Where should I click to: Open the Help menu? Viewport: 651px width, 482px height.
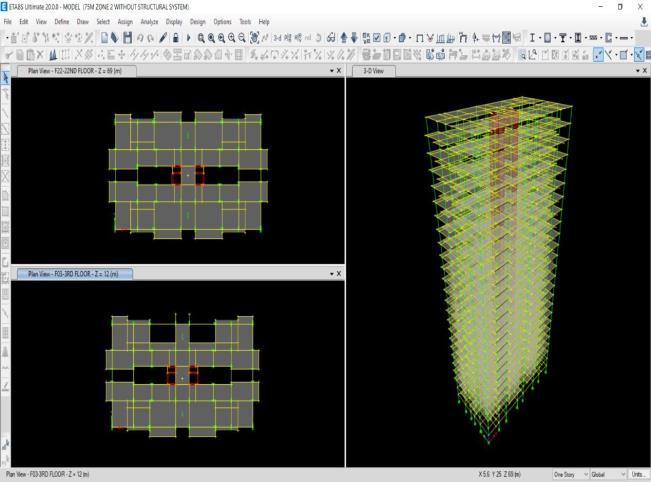pos(264,22)
